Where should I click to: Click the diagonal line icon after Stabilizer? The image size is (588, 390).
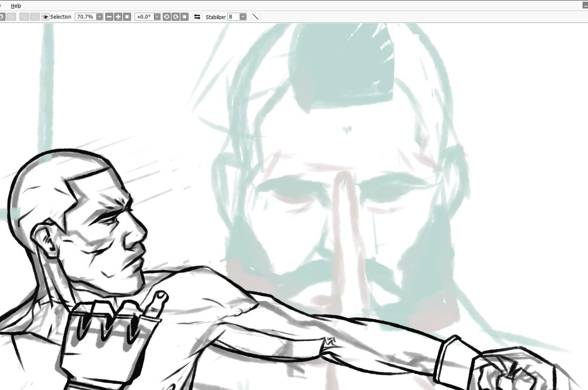(x=255, y=16)
